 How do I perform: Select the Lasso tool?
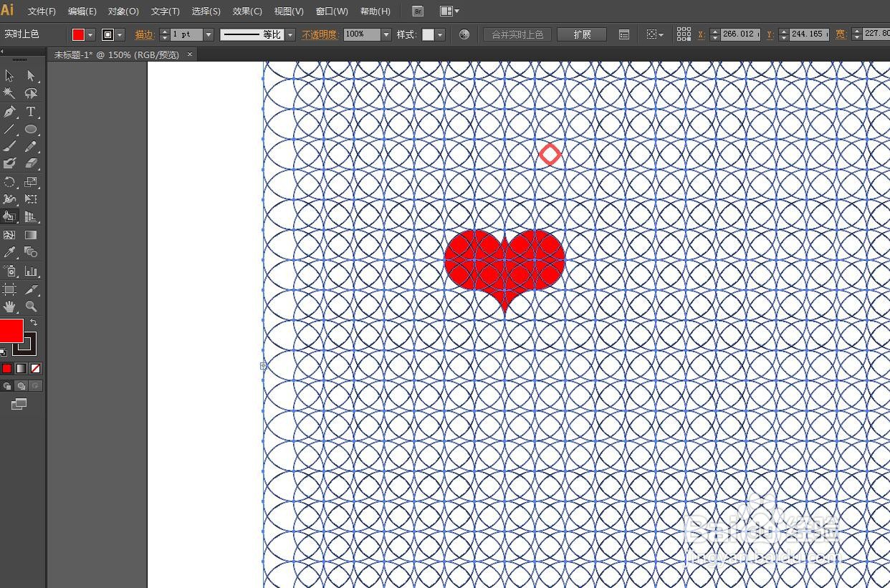click(x=31, y=93)
